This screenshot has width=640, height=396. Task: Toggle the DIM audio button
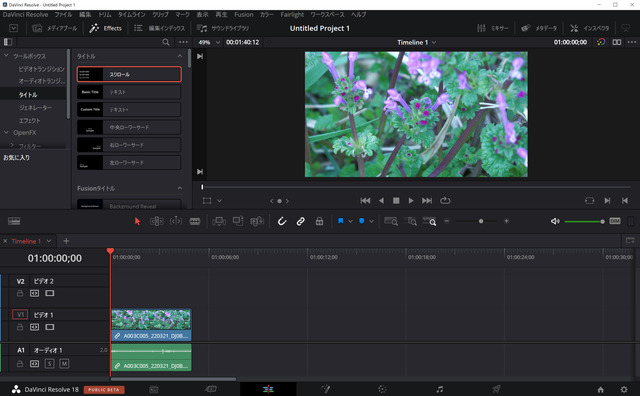[615, 221]
